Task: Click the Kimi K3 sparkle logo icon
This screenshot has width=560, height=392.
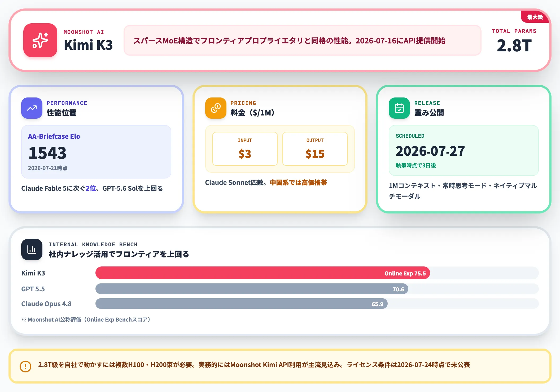Action: pos(40,40)
